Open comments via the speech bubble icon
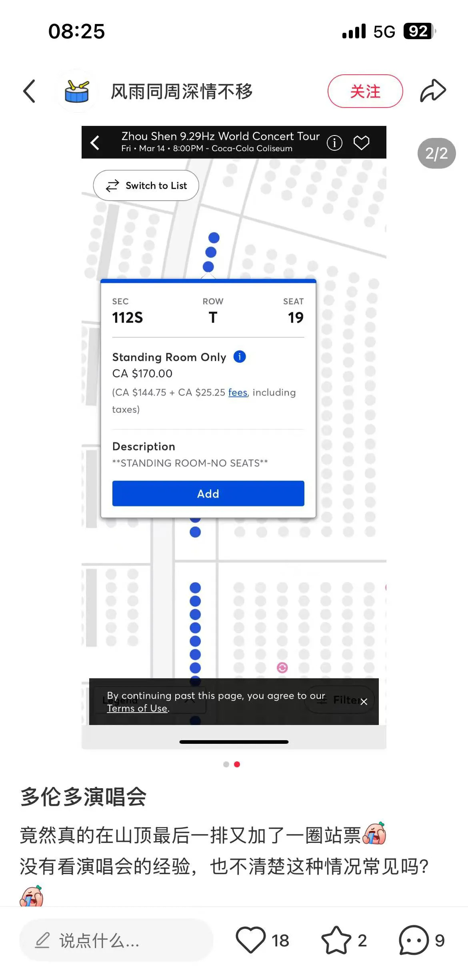 coord(414,940)
